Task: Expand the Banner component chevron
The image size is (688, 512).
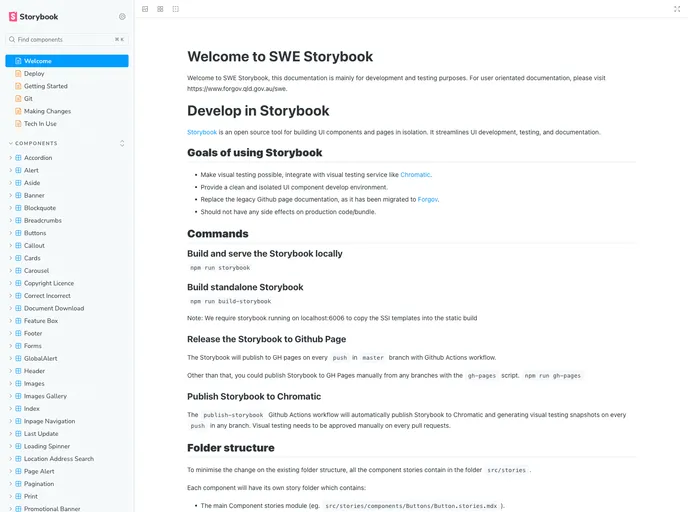Action: [x=11, y=195]
